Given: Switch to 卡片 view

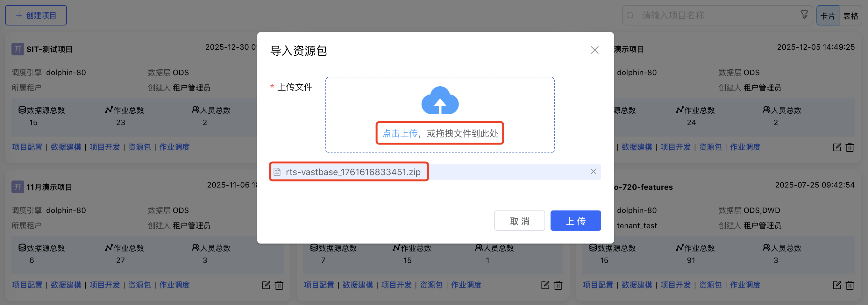Looking at the screenshot, I should coord(828,16).
